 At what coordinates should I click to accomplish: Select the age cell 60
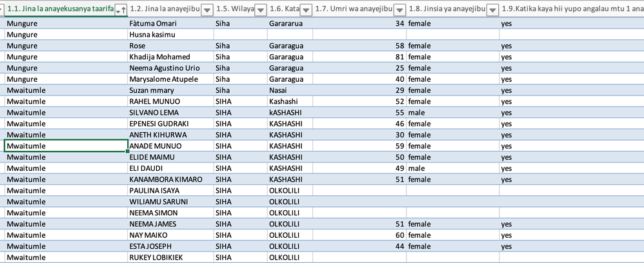[360, 235]
